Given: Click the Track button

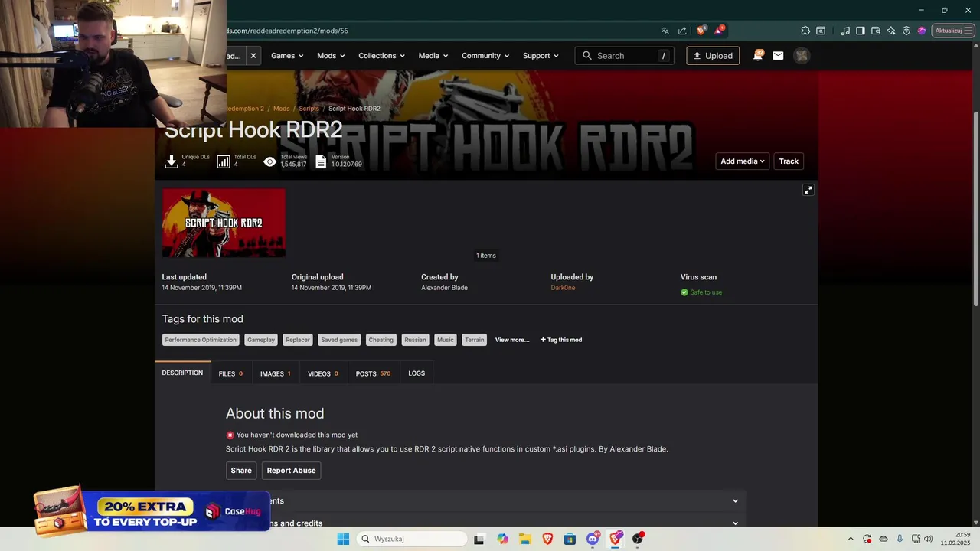Looking at the screenshot, I should pos(789,161).
